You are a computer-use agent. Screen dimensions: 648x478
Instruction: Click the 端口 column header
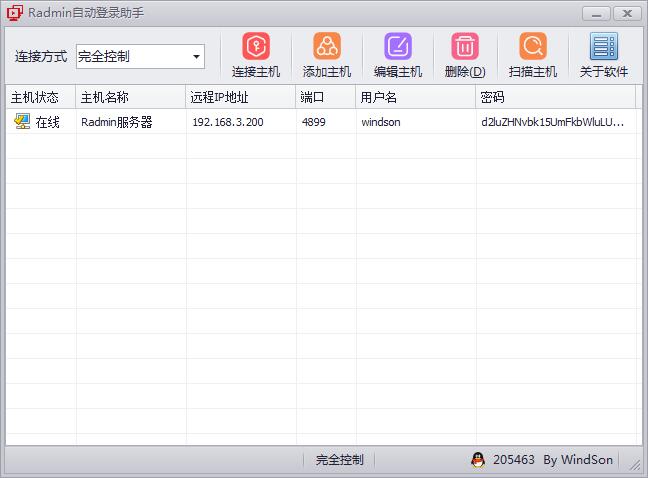(326, 97)
